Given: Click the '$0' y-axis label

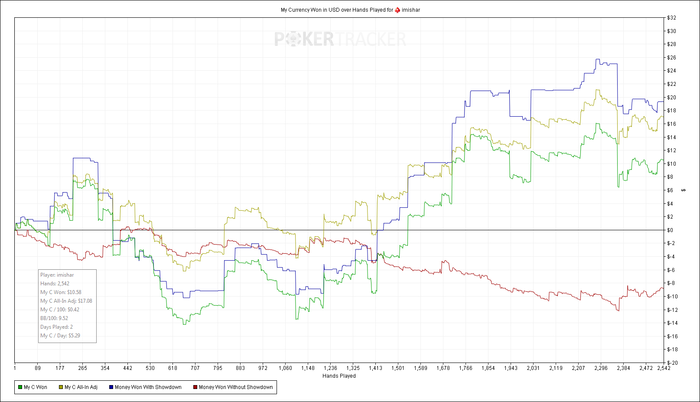Looking at the screenshot, I should [x=670, y=230].
